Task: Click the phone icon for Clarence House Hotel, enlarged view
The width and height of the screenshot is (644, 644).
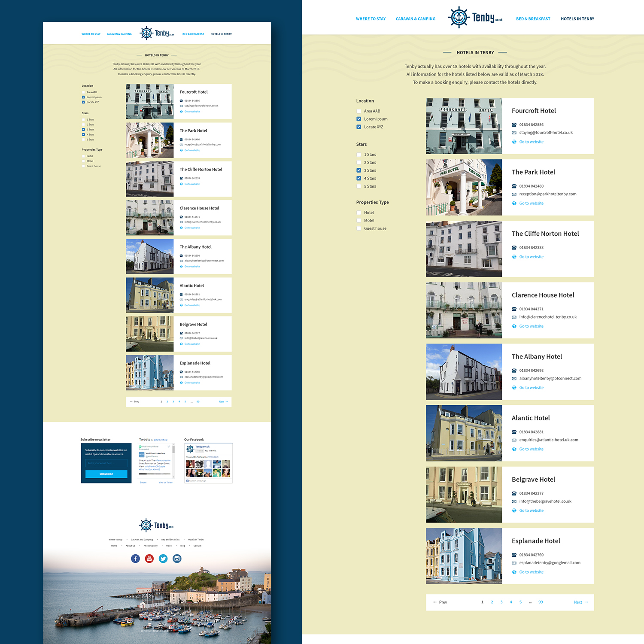Action: tap(514, 309)
